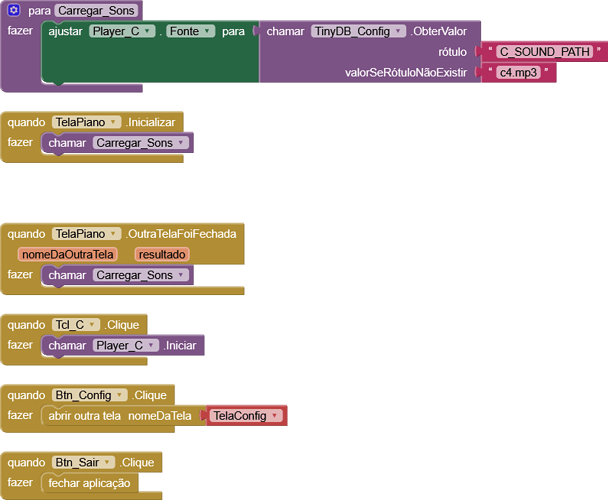Open TelaPiano dropdown in the Inicializar block
Screen dimensions: 608x500
[x=114, y=122]
